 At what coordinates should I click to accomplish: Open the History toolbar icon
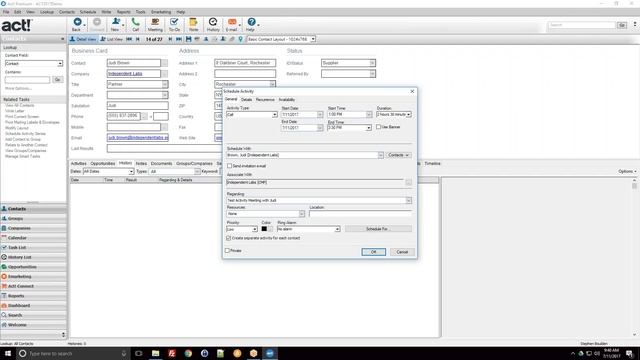[x=213, y=24]
